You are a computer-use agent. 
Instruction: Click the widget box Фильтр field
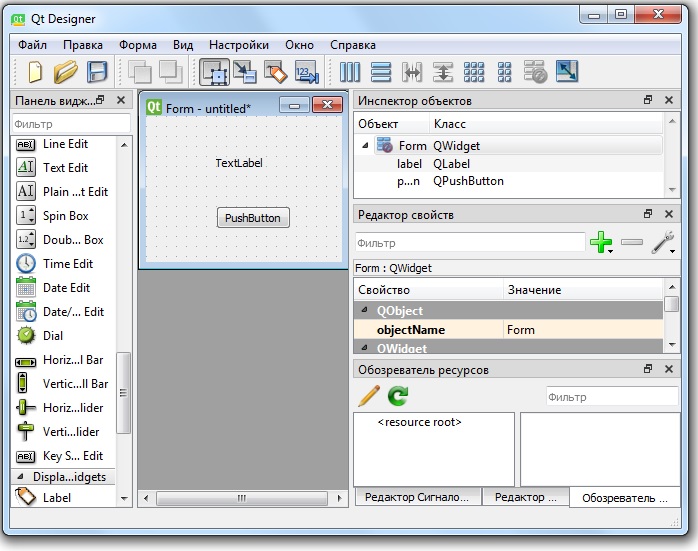tap(71, 124)
